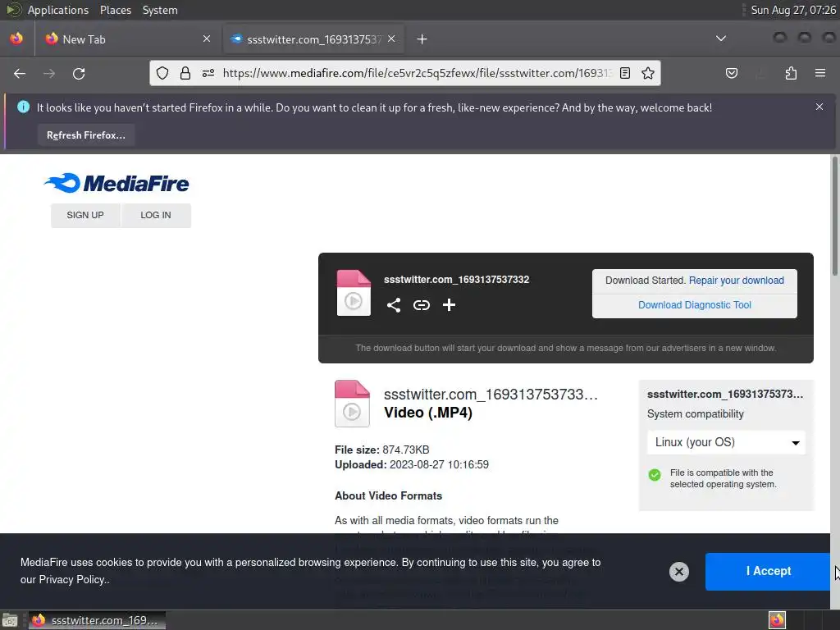This screenshot has width=840, height=630.
Task: Click the Firefox View icon
Action: pos(16,39)
